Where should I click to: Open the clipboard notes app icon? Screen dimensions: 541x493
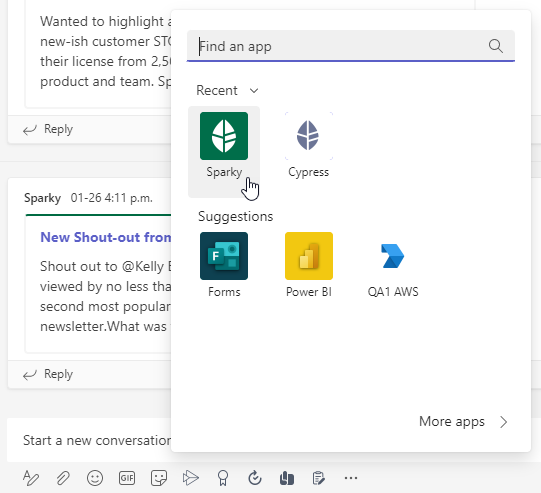318,478
